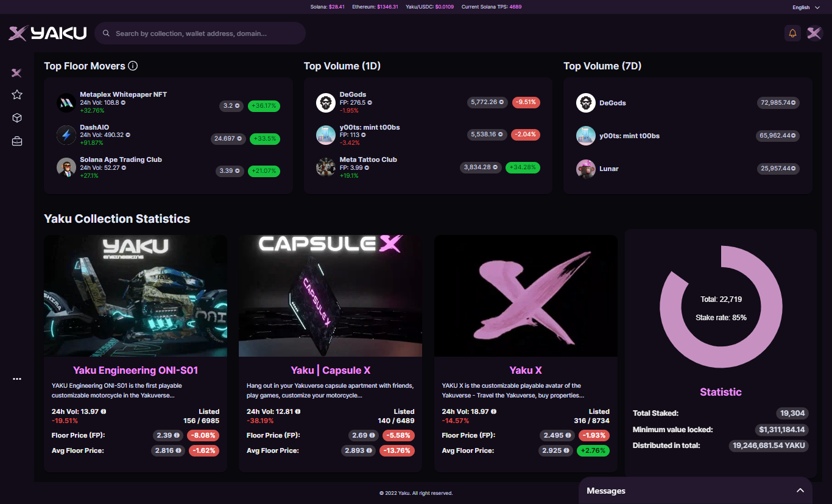Click the Yaku/USDC $0.0109 ticker
The width and height of the screenshot is (832, 504).
click(x=430, y=7)
